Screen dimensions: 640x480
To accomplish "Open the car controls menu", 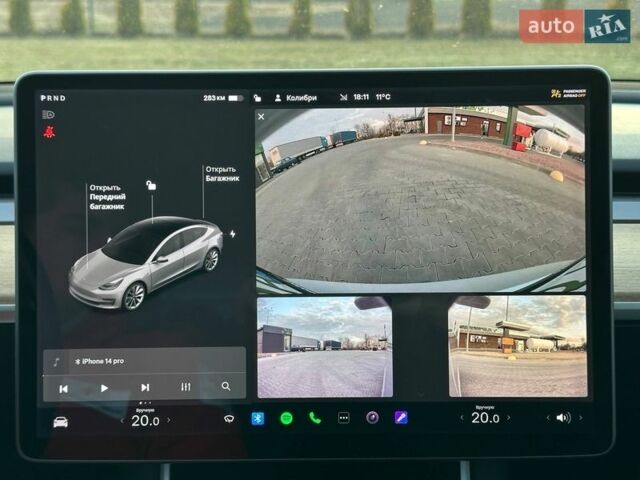I will click(x=61, y=421).
